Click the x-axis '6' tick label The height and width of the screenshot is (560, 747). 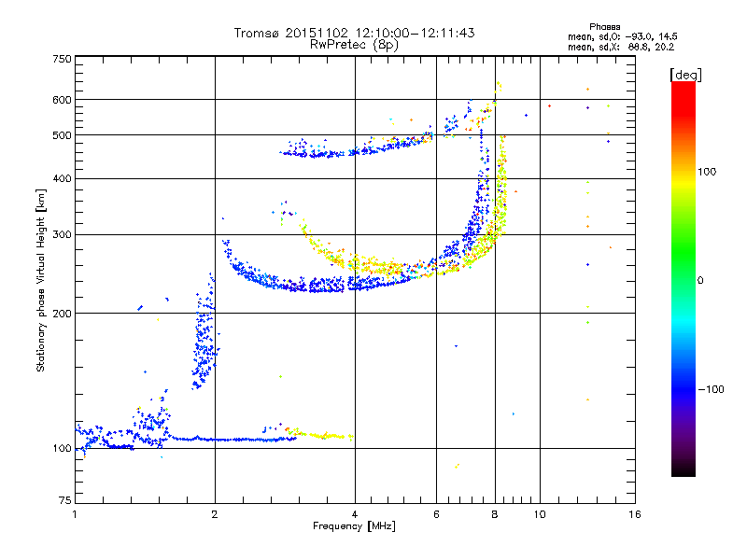point(436,514)
